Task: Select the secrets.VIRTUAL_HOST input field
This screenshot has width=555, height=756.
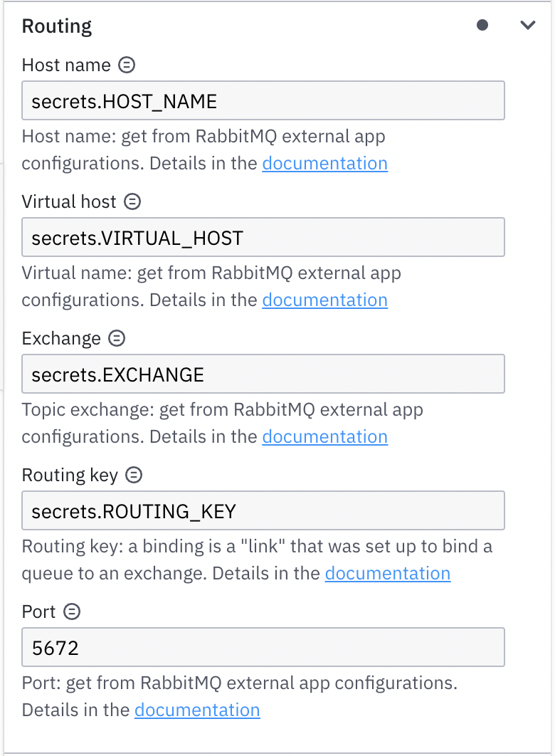Action: (x=263, y=237)
